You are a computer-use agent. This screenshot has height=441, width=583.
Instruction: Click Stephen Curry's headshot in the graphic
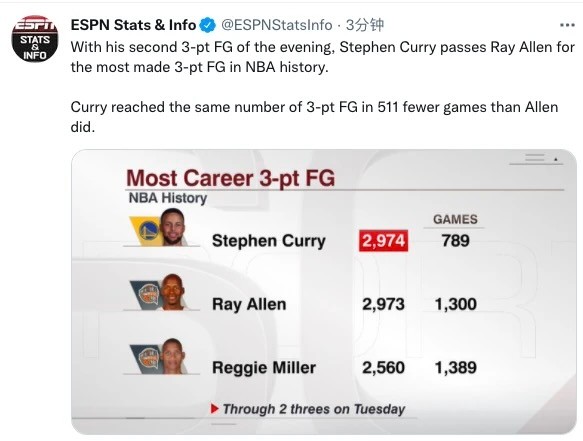(x=173, y=227)
